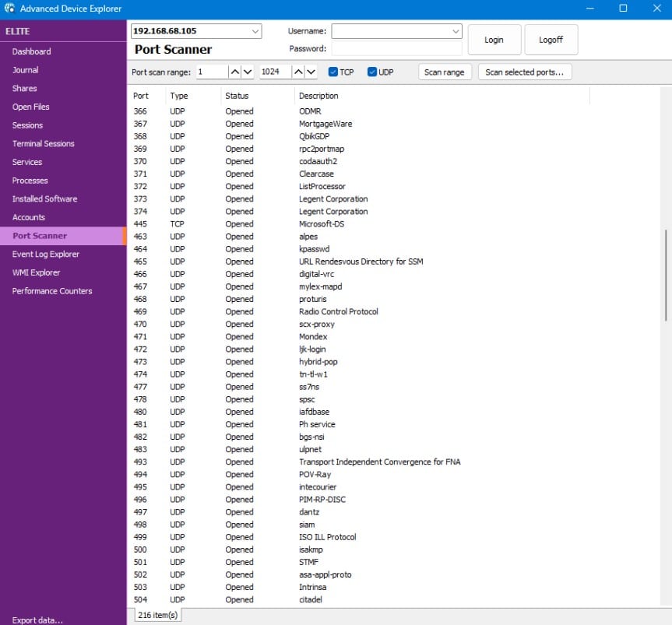The width and height of the screenshot is (672, 625).
Task: Click the Logoff button
Action: tap(551, 40)
